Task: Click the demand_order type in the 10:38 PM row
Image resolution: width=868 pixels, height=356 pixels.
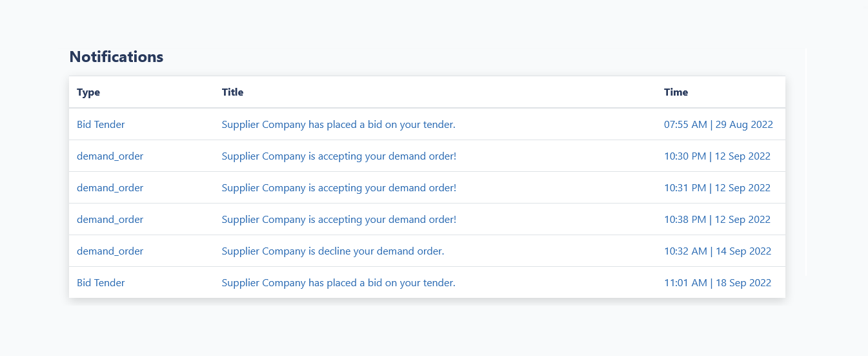Action: click(x=110, y=219)
